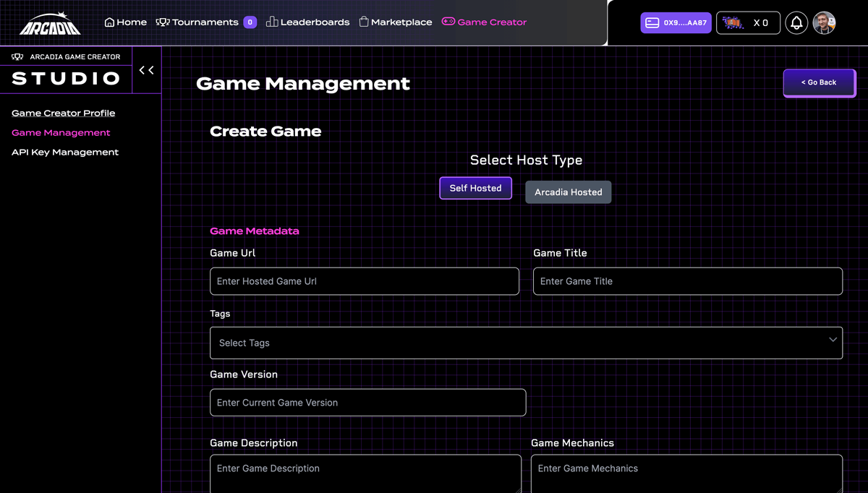Open the Leaderboards menu item
This screenshot has width=868, height=493.
coord(314,22)
